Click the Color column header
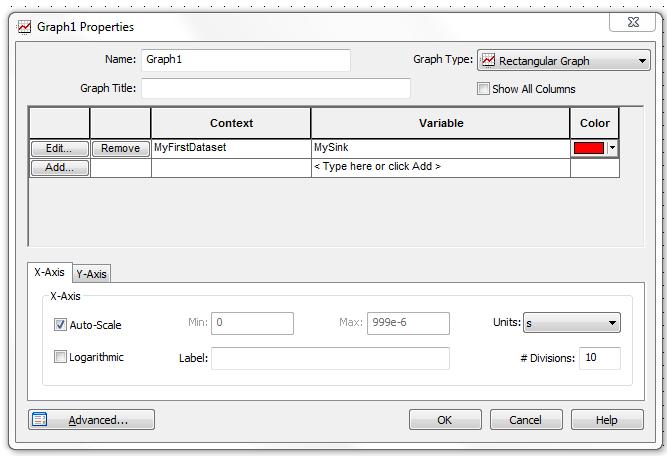Viewport: 667px width, 456px height. (x=595, y=123)
